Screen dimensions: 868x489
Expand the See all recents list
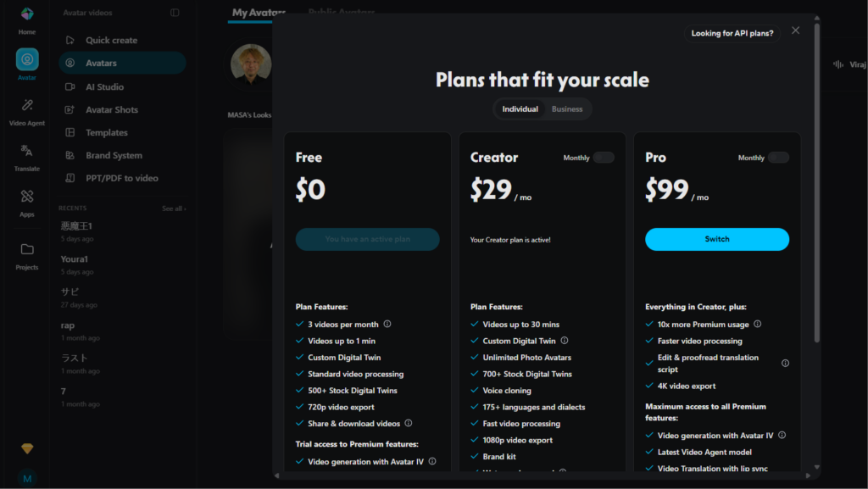[174, 208]
